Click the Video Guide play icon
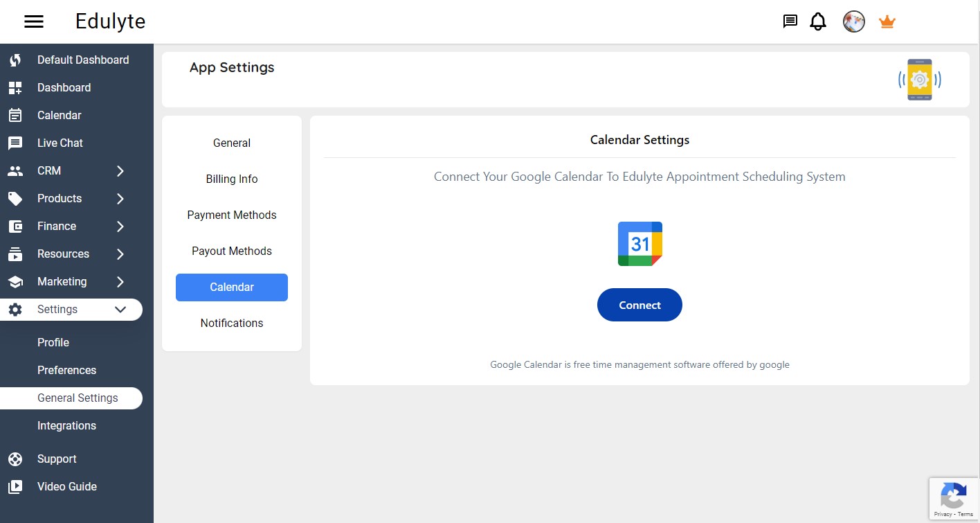Screen dimensions: 980x523 15,487
